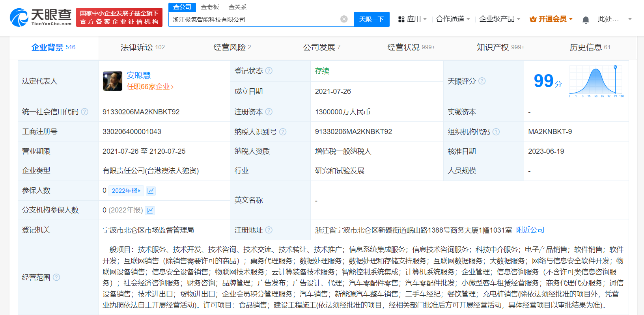Viewport: 644px width, 315px height.
Task: Expand the 企业级产品 dropdown
Action: 519,19
